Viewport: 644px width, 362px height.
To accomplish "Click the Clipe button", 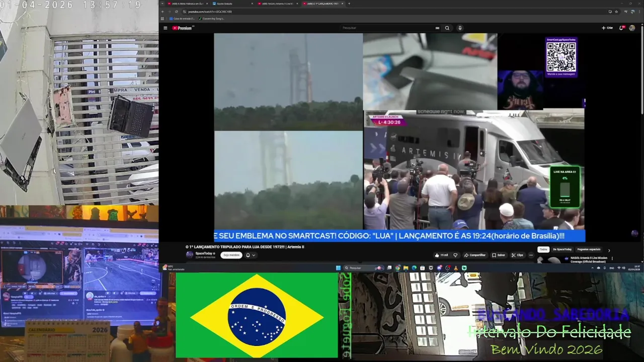I will coord(517,255).
